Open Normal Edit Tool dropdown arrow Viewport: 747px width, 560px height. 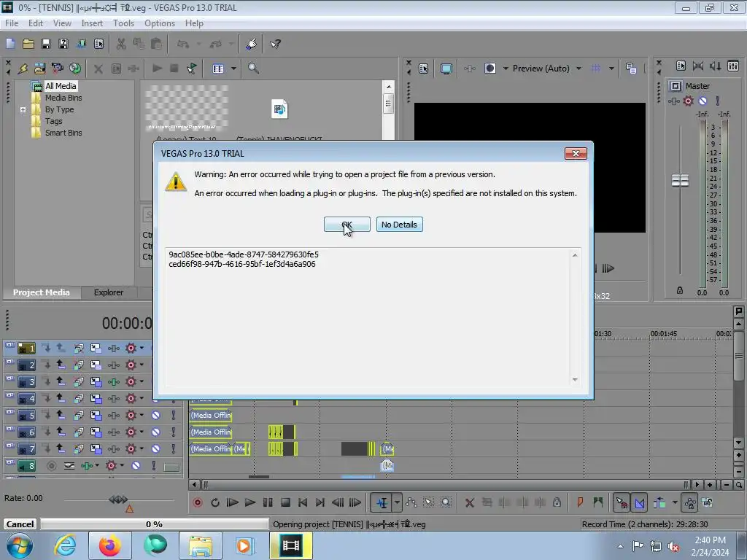(x=397, y=502)
